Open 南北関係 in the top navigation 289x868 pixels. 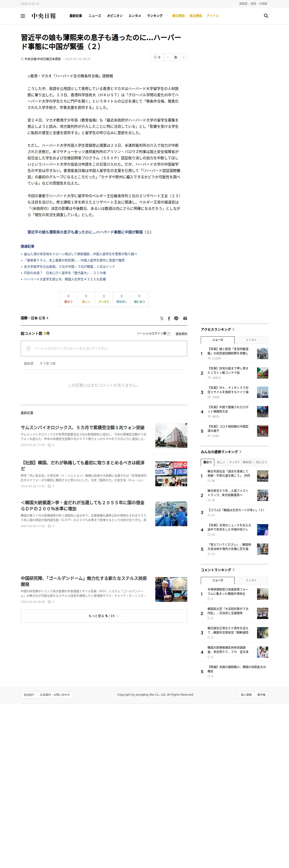(x=195, y=16)
